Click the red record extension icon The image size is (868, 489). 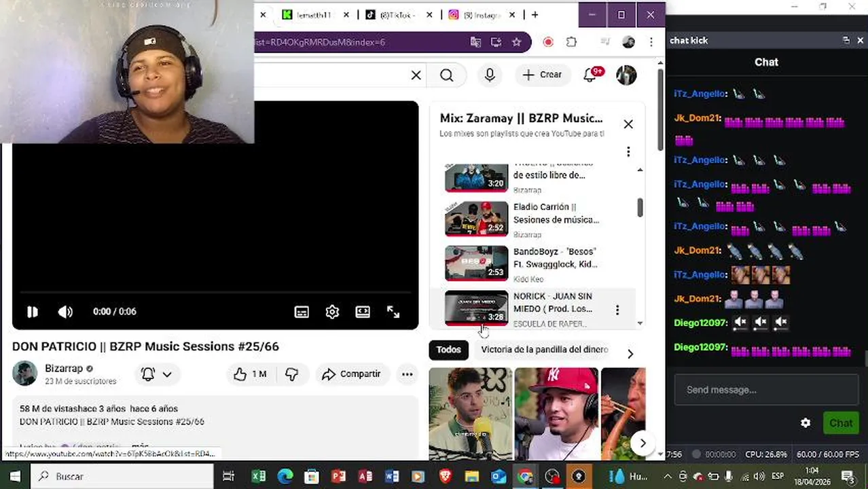pyautogui.click(x=548, y=42)
